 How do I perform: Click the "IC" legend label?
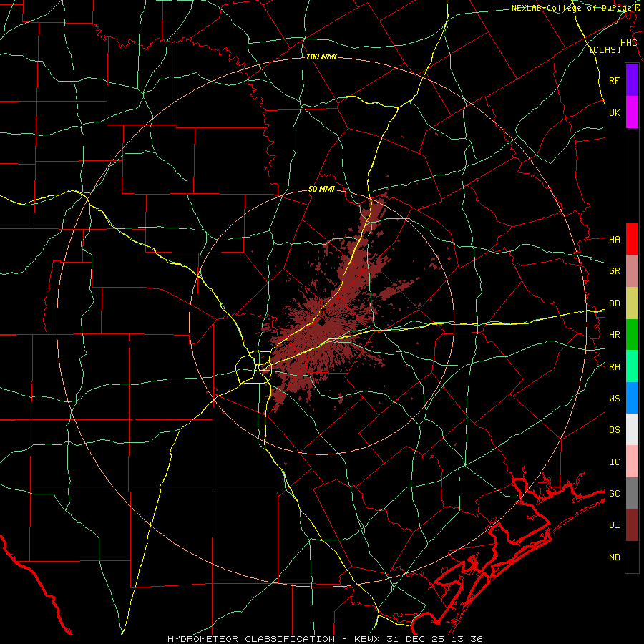pyautogui.click(x=614, y=462)
